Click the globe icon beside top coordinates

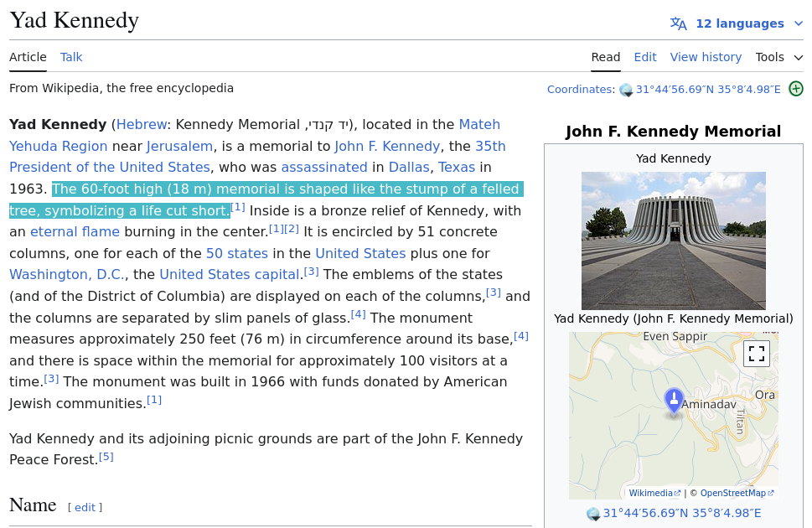tap(626, 90)
